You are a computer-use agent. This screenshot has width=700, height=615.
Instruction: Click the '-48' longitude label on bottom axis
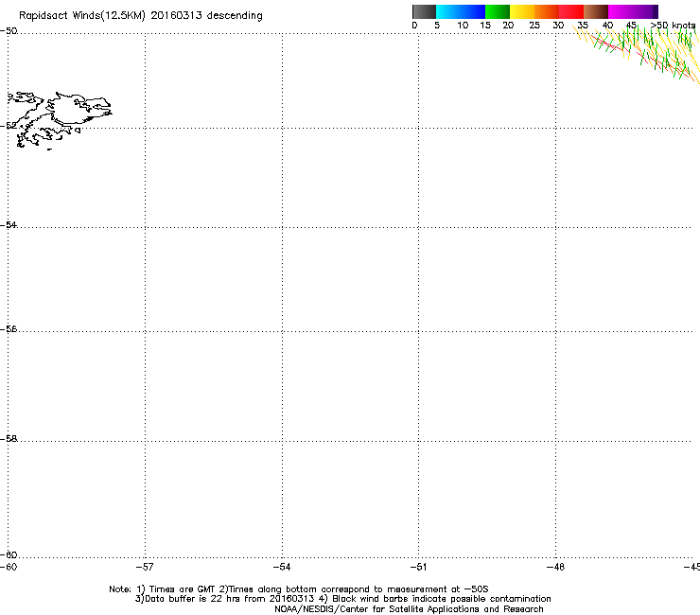(x=555, y=567)
